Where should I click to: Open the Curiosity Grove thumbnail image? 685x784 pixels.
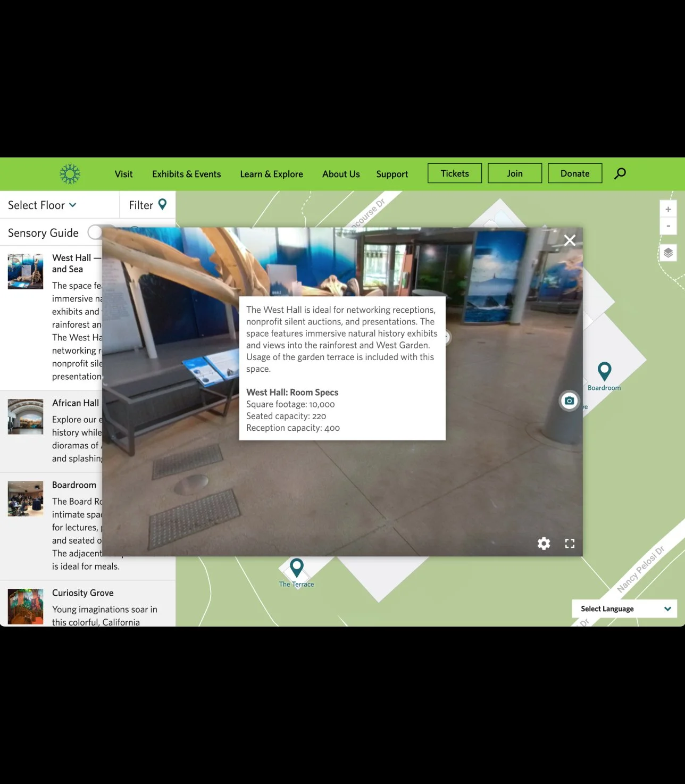click(26, 606)
